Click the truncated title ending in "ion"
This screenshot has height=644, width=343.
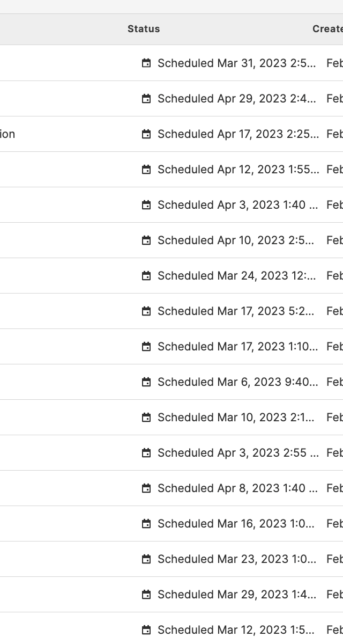tap(8, 134)
